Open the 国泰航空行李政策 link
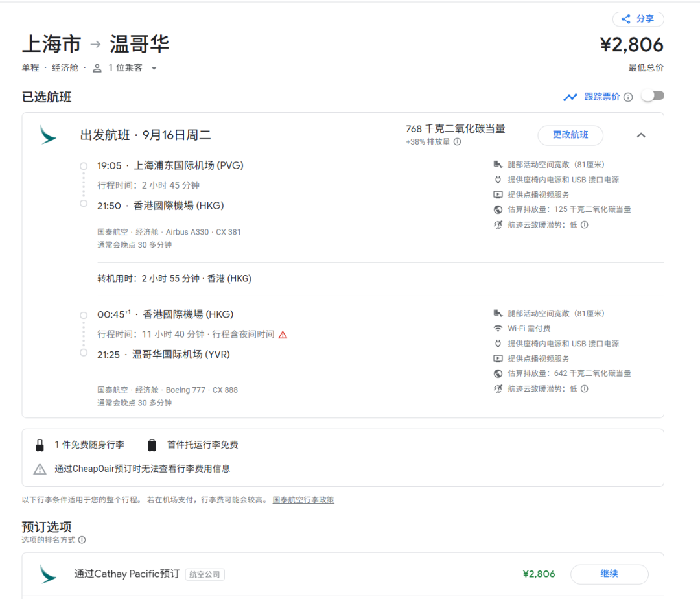 (303, 500)
